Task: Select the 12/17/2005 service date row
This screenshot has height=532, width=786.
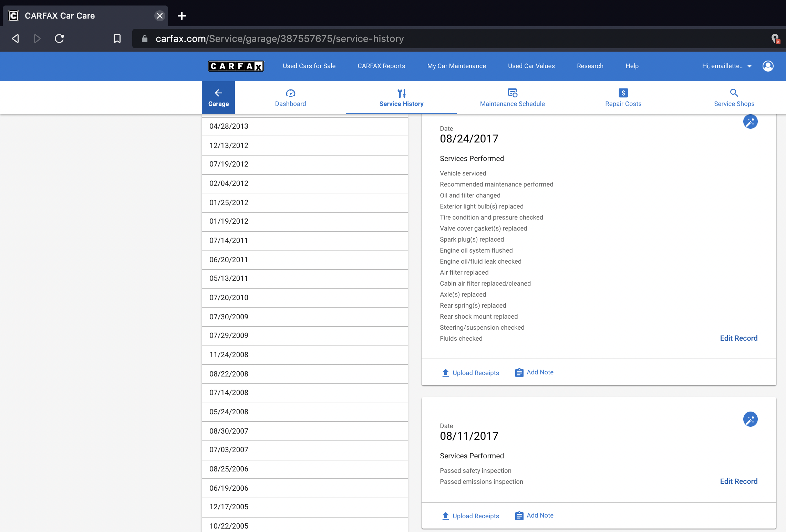Action: [x=305, y=507]
